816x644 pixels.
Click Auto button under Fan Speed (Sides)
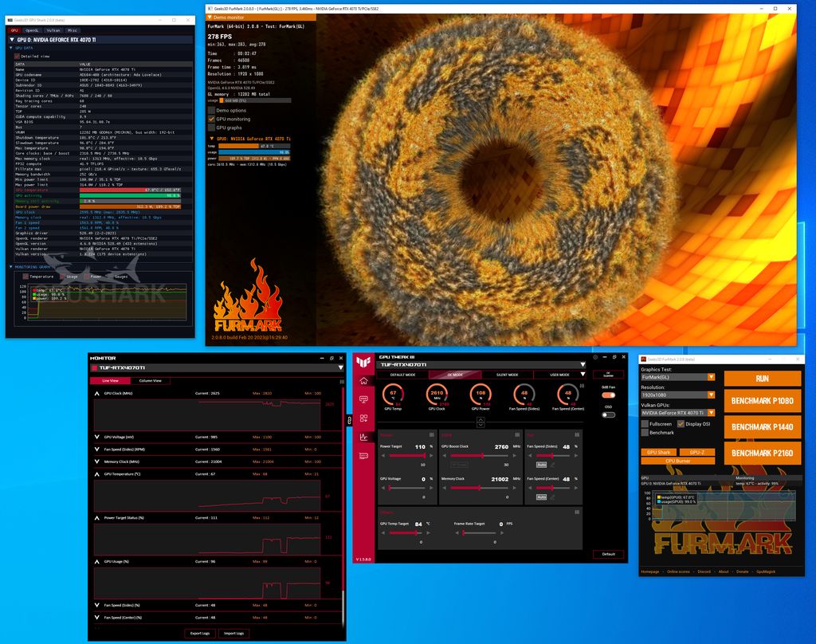point(541,465)
